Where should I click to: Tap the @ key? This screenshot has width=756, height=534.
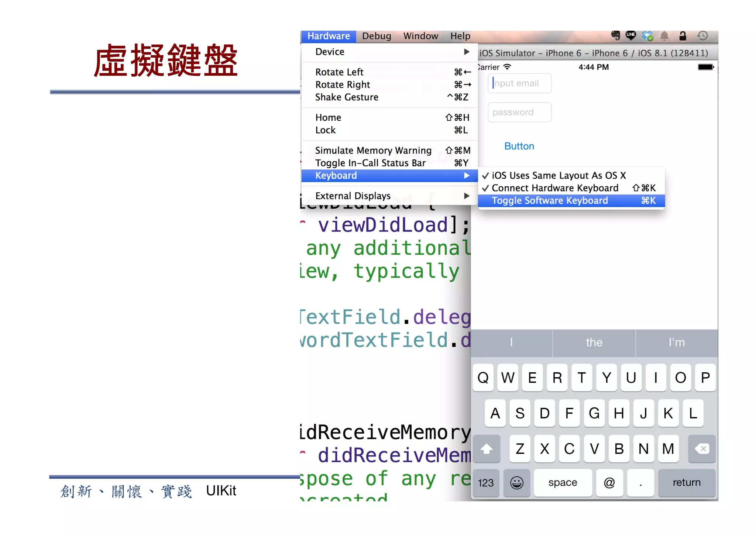click(609, 483)
